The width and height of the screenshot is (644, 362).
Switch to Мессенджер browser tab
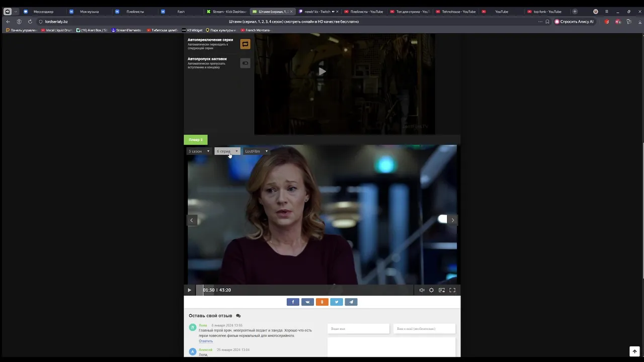tap(43, 12)
